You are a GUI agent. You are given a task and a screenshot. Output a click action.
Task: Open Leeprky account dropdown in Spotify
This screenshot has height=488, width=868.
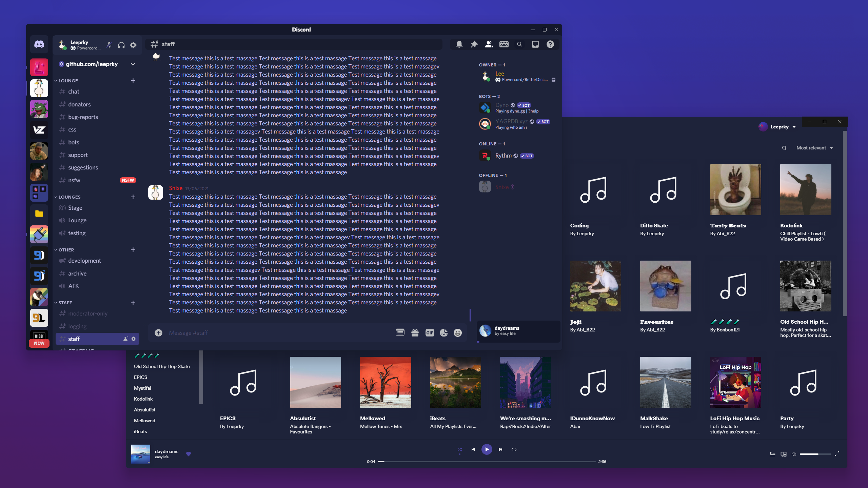[x=777, y=127]
